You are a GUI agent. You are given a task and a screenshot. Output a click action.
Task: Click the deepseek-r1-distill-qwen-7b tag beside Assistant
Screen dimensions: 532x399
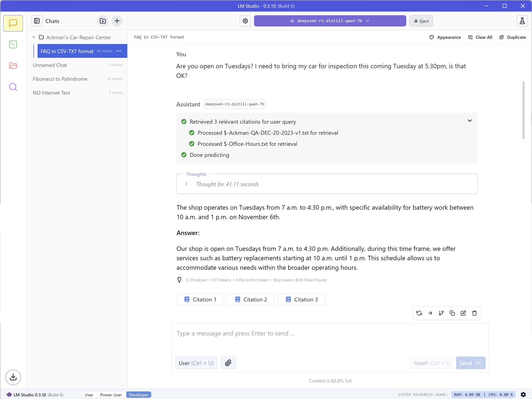point(235,104)
